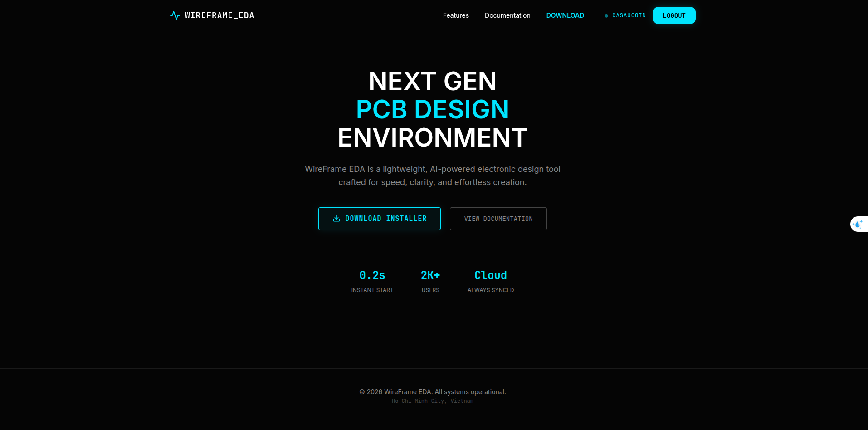Click the INSTANT START label
The image size is (868, 430).
tap(372, 290)
